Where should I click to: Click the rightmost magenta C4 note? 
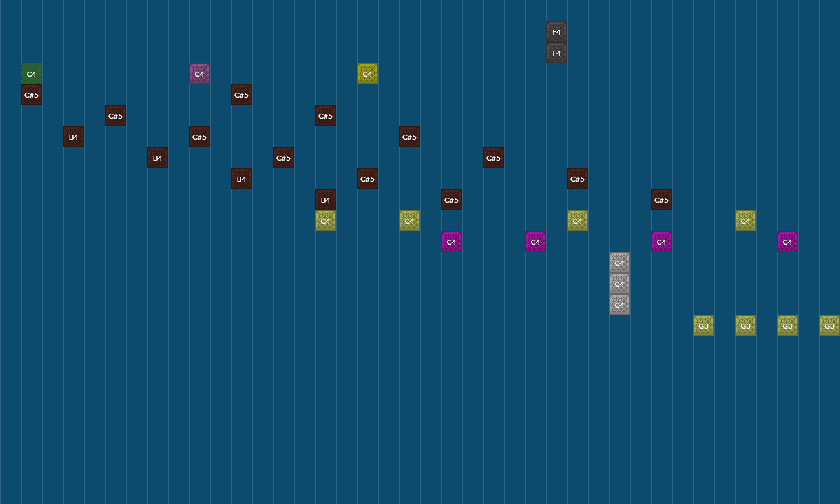pos(787,241)
